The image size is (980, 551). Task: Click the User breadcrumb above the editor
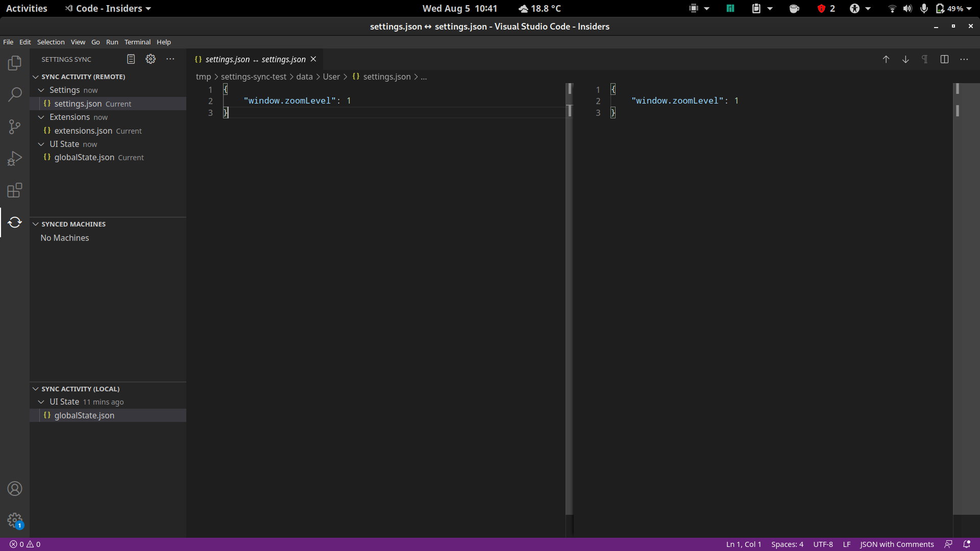[332, 77]
